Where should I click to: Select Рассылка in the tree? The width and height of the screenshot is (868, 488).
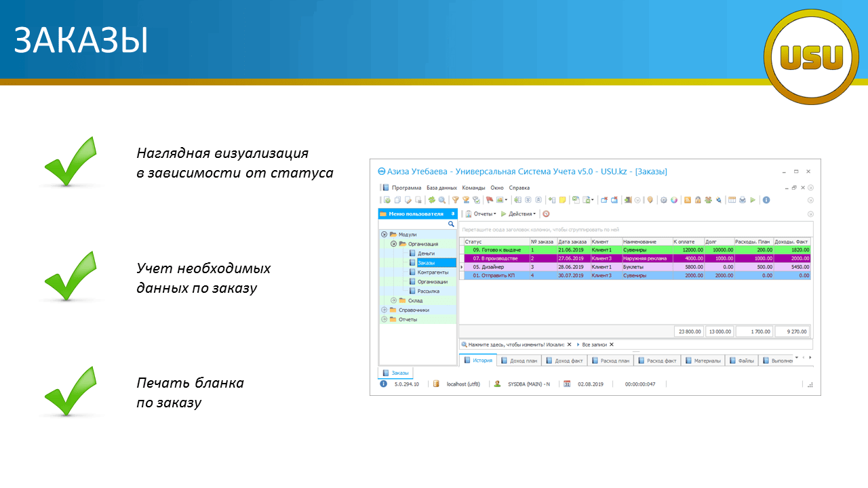429,291
